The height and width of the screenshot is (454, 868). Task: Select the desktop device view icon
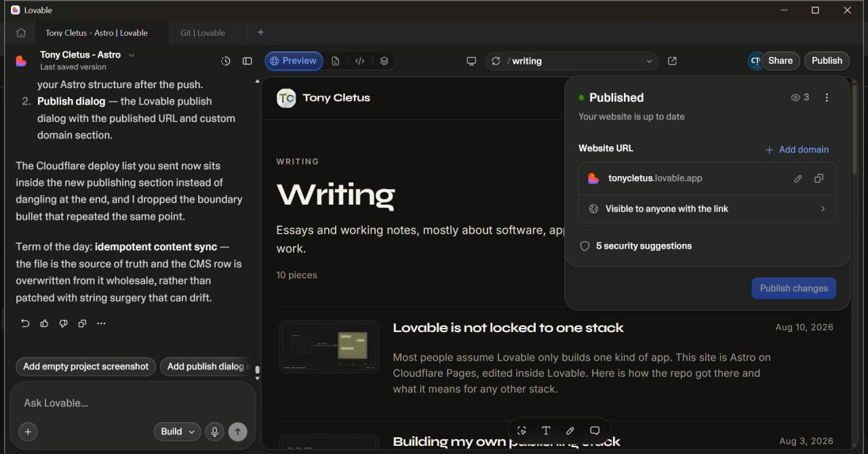[471, 61]
